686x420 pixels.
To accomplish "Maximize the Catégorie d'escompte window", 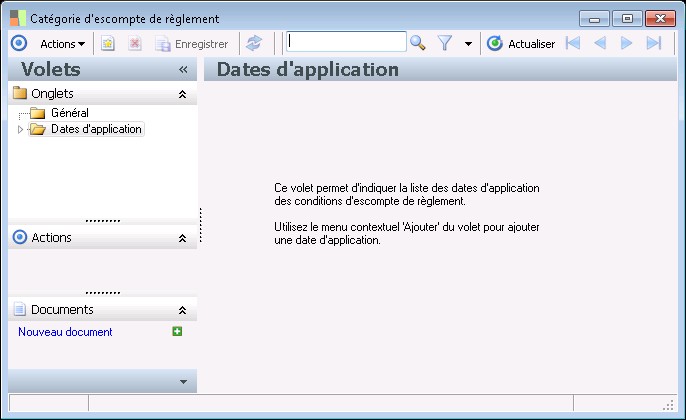I will click(x=627, y=19).
